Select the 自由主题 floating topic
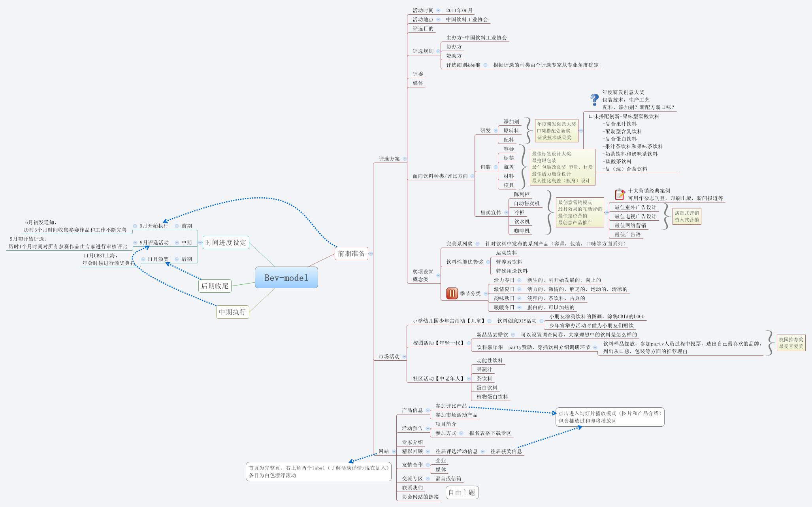The height and width of the screenshot is (507, 812). click(x=462, y=492)
